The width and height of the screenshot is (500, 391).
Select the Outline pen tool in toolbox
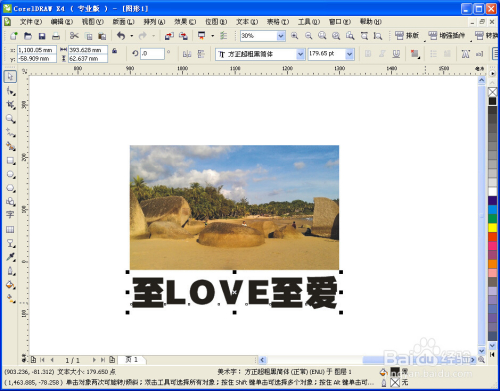point(10,271)
